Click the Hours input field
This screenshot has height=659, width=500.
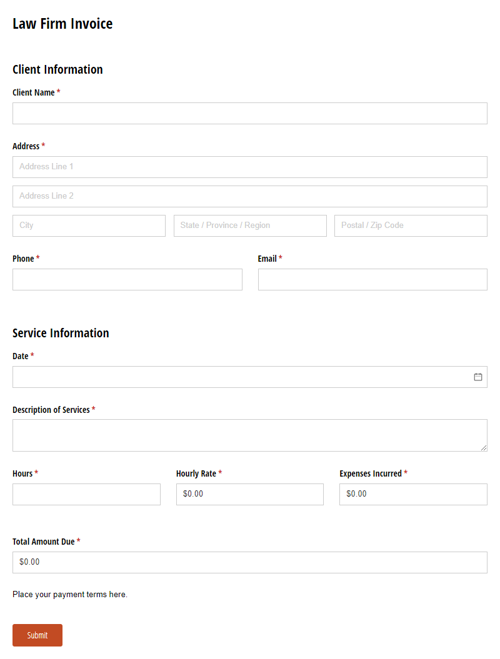pyautogui.click(x=87, y=494)
